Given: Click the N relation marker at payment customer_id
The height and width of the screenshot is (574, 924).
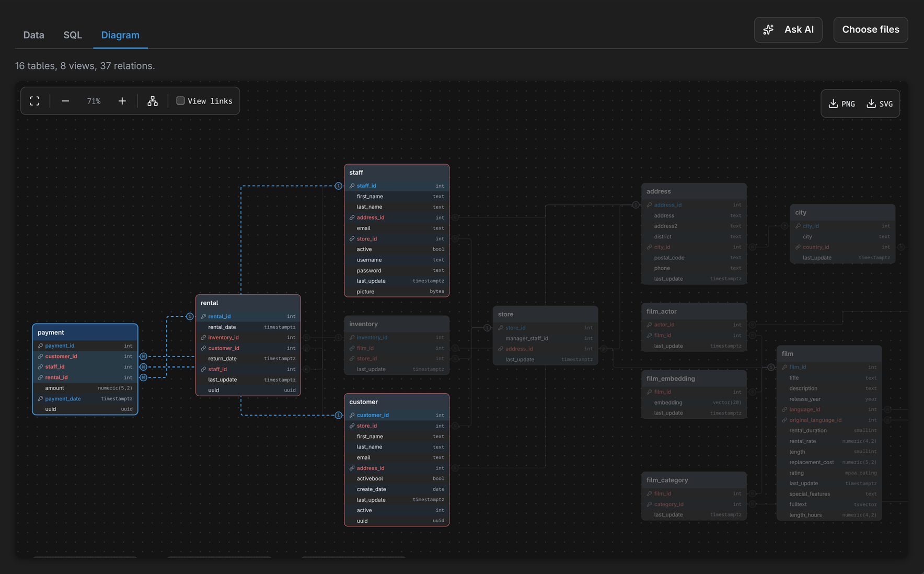Looking at the screenshot, I should pos(143,357).
